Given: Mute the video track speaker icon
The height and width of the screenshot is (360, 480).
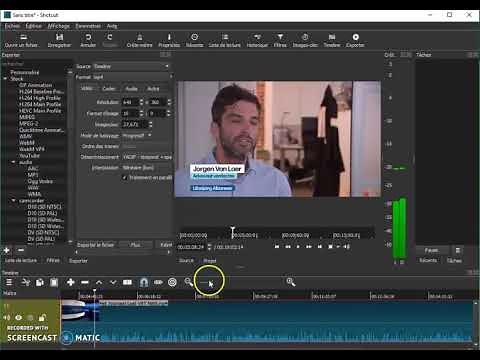Looking at the screenshot, I should coord(7,318).
